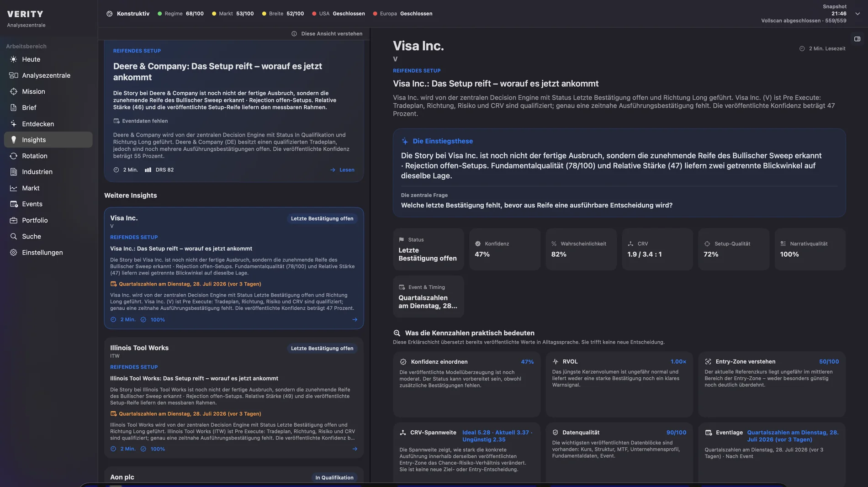868x487 pixels.
Task: Click the 2 Min. Lesezeit clock icon
Action: pos(802,48)
